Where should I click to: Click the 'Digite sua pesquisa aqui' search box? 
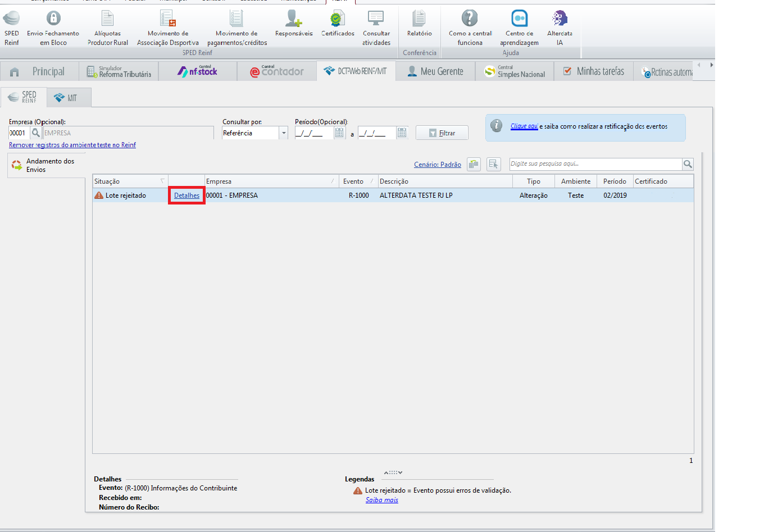click(x=595, y=164)
